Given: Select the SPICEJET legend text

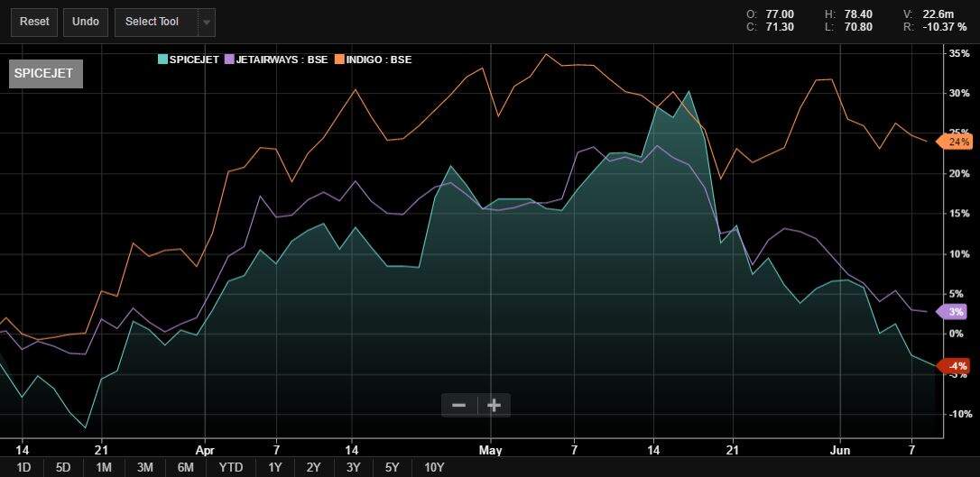Looking at the screenshot, I should 194,60.
